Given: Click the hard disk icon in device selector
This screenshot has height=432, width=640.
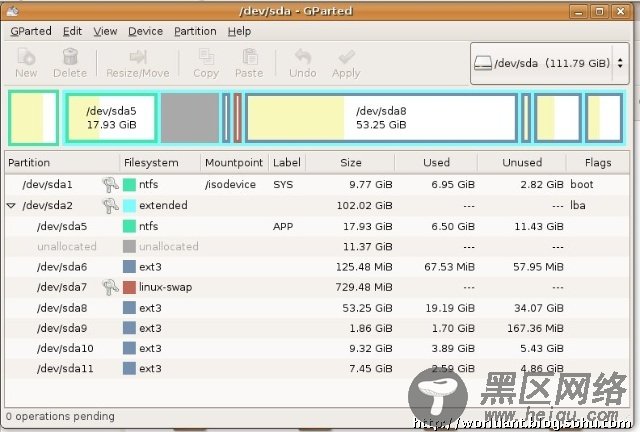Looking at the screenshot, I should pos(482,63).
